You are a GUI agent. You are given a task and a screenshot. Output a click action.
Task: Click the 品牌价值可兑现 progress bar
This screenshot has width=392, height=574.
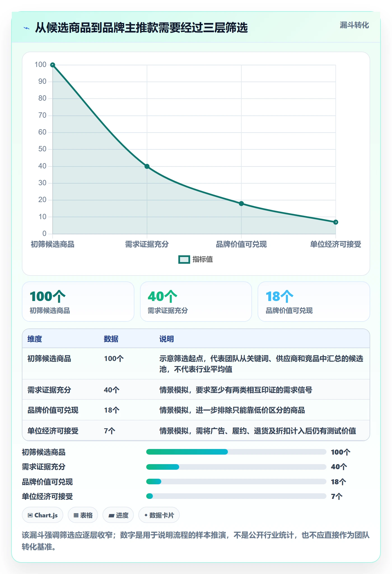[x=236, y=482]
